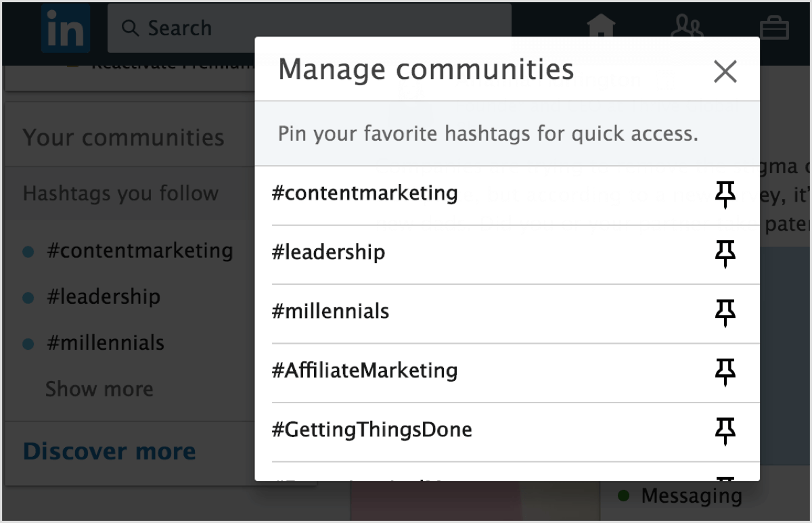812x523 pixels.
Task: Click the magnifier icon in the Search box
Action: (x=129, y=28)
